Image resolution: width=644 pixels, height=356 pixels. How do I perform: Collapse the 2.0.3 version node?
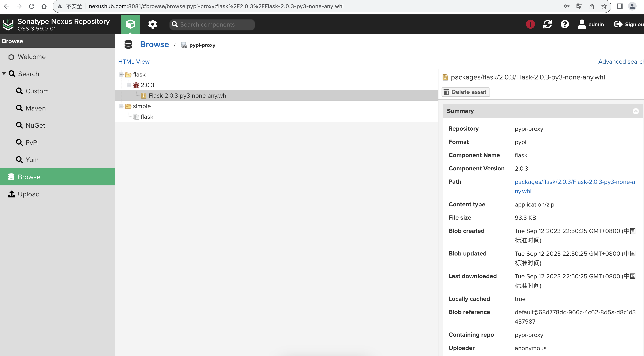129,85
